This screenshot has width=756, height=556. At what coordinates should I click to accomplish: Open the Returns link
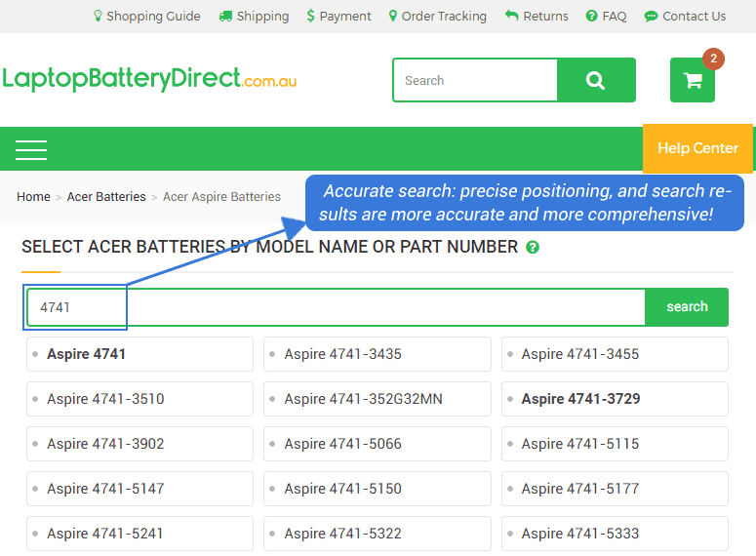[x=537, y=17]
